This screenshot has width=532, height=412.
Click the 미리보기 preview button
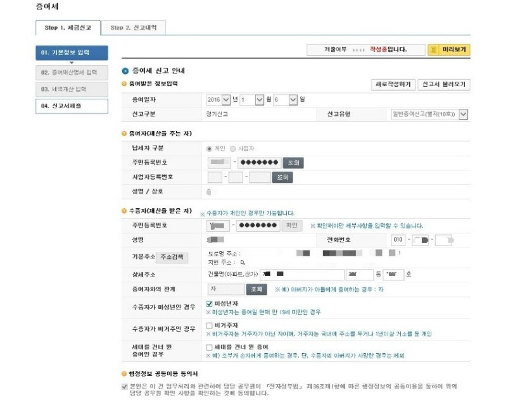coord(449,50)
